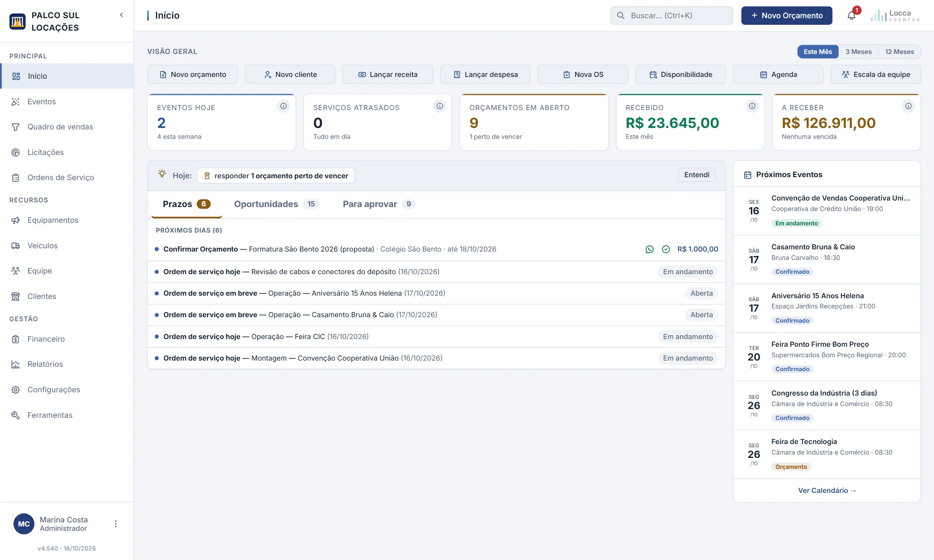Open the notifications bell
Viewport: 934px width, 560px height.
851,15
